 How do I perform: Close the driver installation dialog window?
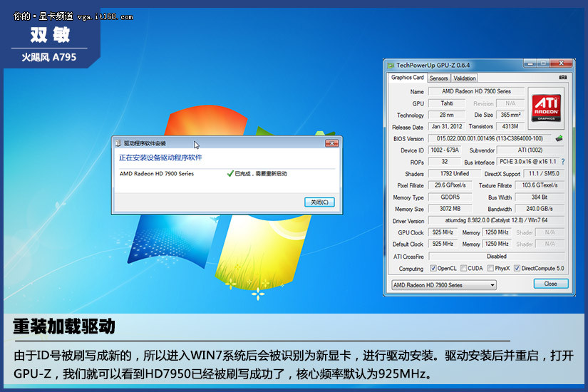click(331, 143)
